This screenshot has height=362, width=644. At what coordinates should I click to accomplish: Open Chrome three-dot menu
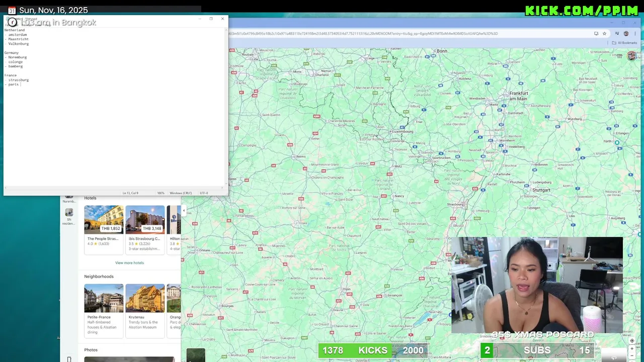tap(634, 34)
